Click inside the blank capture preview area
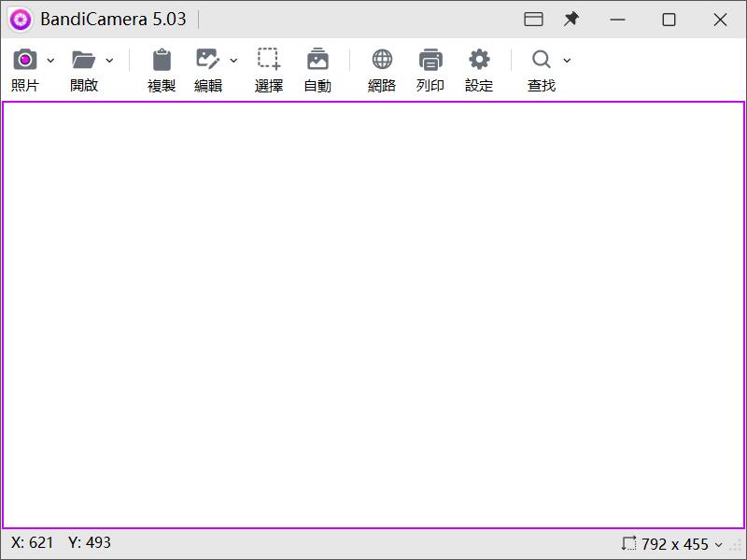Screen dimensions: 747x560 373,315
